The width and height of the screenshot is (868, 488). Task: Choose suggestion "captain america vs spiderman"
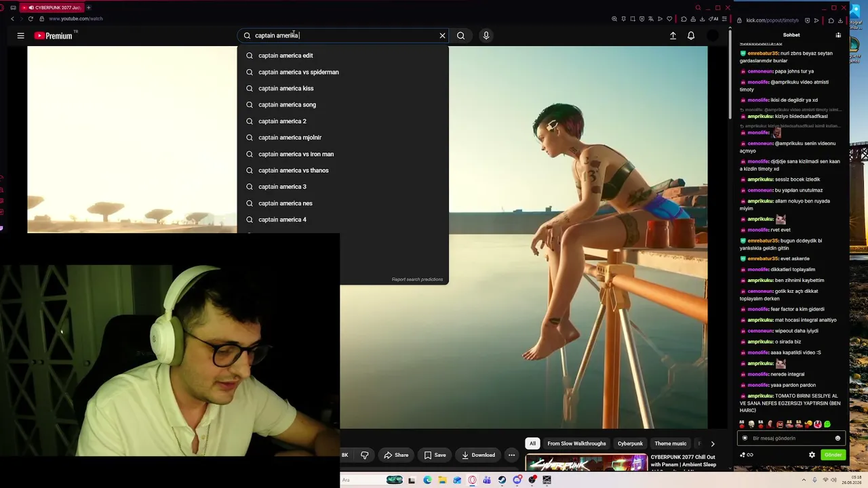(342, 72)
